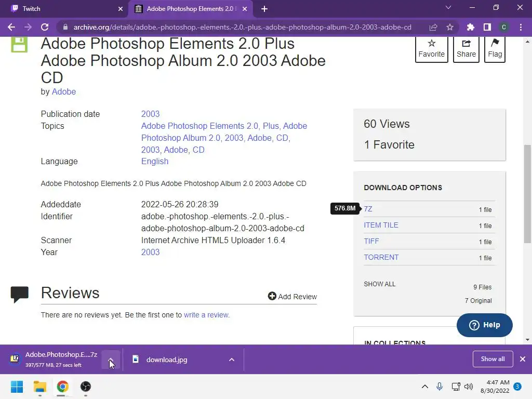The width and height of the screenshot is (532, 399).
Task: Click the Adobe Photoshop Elements 2.0 topic link
Action: [x=199, y=126]
